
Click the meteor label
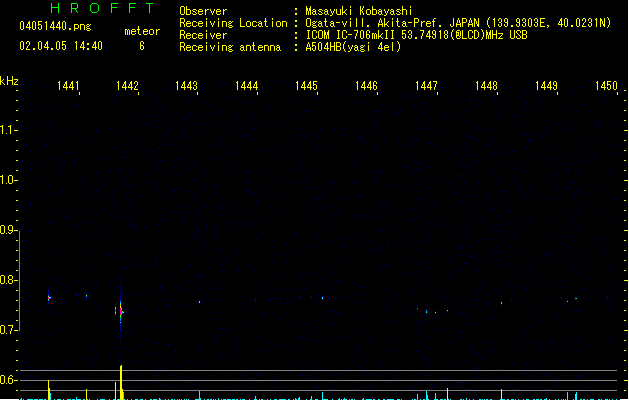pyautogui.click(x=142, y=31)
